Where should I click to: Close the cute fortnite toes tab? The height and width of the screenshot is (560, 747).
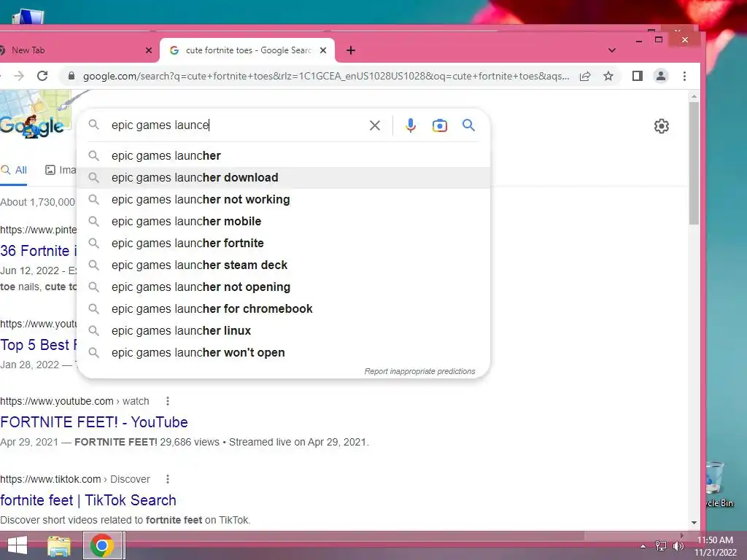click(x=323, y=50)
